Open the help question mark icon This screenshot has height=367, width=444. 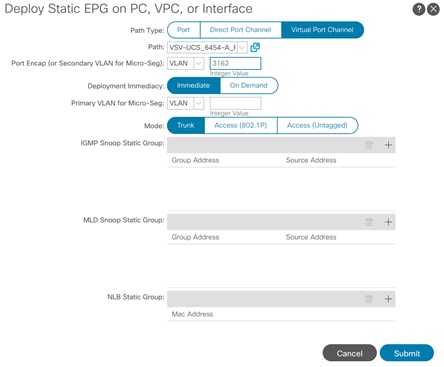point(419,9)
